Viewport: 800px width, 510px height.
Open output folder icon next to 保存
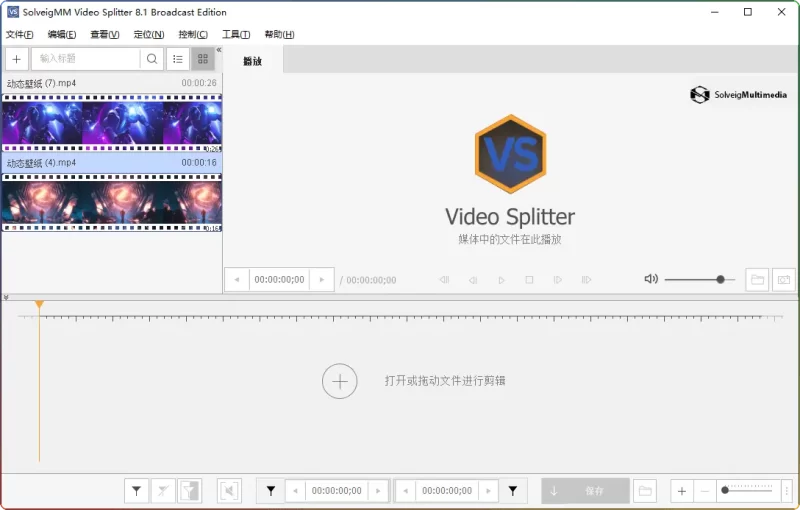(x=645, y=491)
